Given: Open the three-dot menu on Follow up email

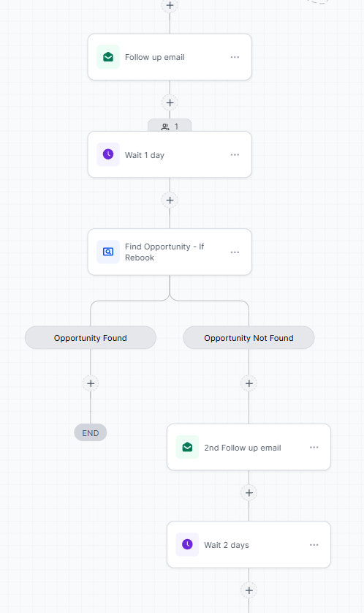Looking at the screenshot, I should click(235, 57).
